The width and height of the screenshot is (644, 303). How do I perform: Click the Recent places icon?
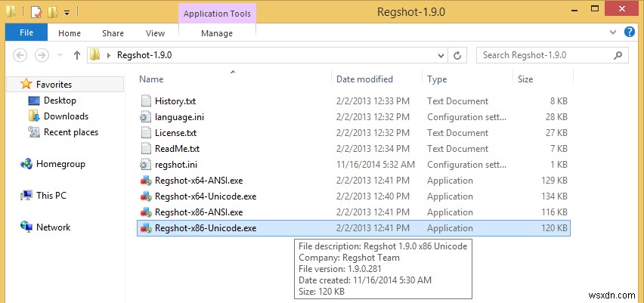tap(34, 132)
